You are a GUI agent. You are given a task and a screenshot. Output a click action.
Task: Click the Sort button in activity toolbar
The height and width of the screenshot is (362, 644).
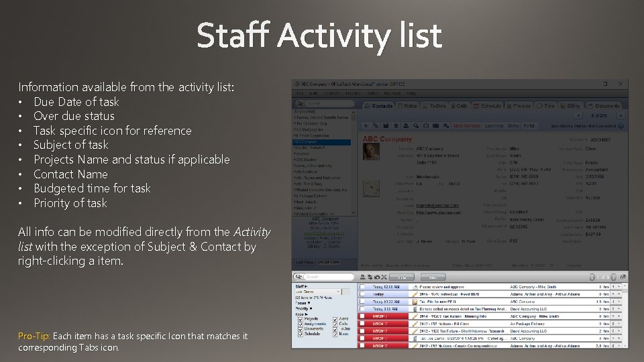433,278
